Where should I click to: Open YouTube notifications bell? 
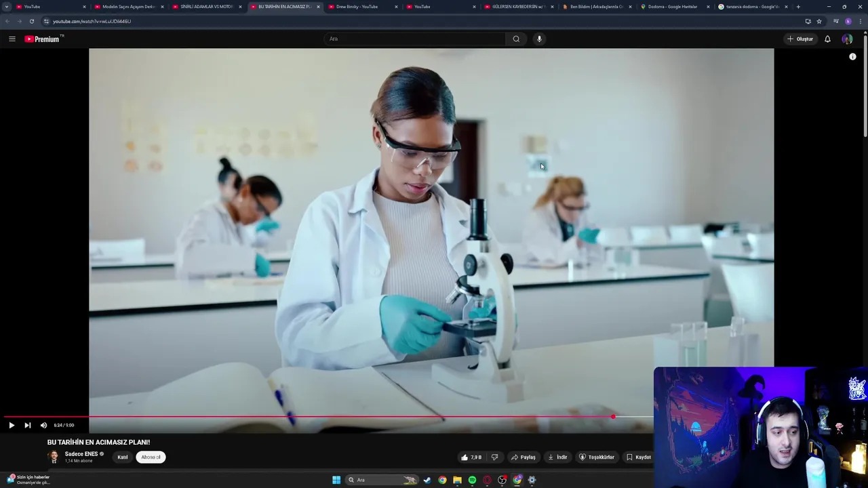827,39
